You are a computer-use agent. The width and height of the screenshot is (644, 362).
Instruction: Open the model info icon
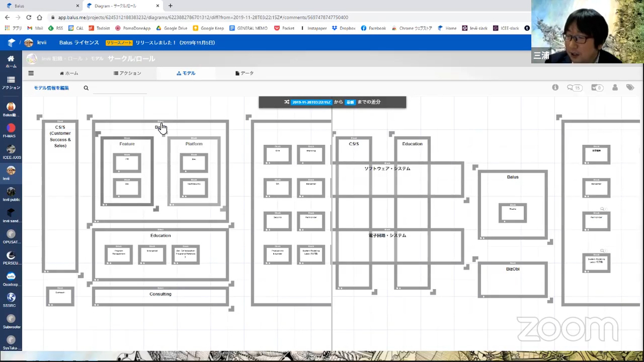[x=555, y=87]
